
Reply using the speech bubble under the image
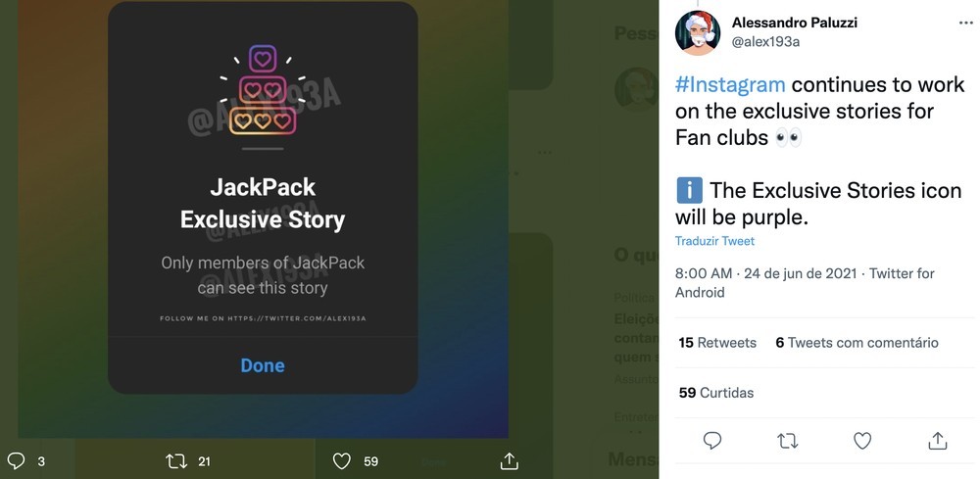(16, 460)
